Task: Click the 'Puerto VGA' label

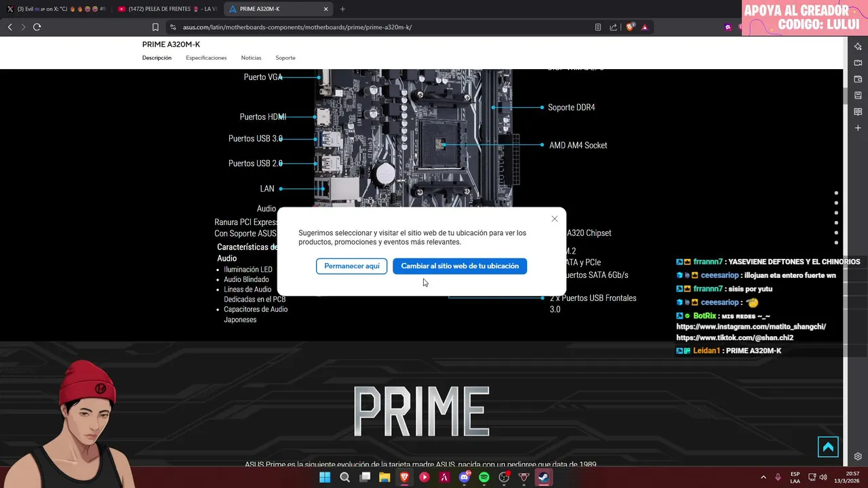Action: [263, 77]
